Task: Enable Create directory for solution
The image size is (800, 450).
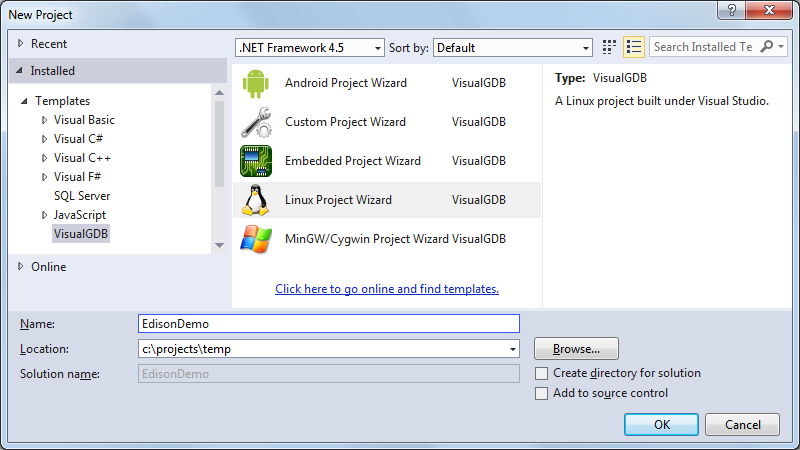Action: [x=541, y=373]
